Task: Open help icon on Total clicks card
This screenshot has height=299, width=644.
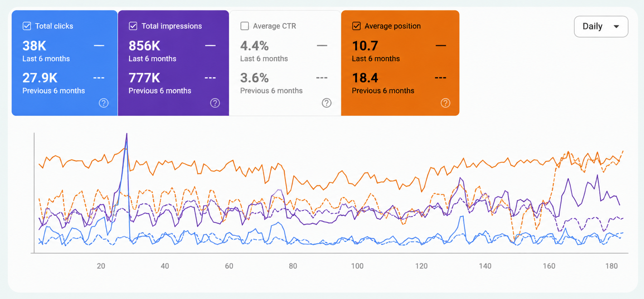Action: pyautogui.click(x=104, y=103)
